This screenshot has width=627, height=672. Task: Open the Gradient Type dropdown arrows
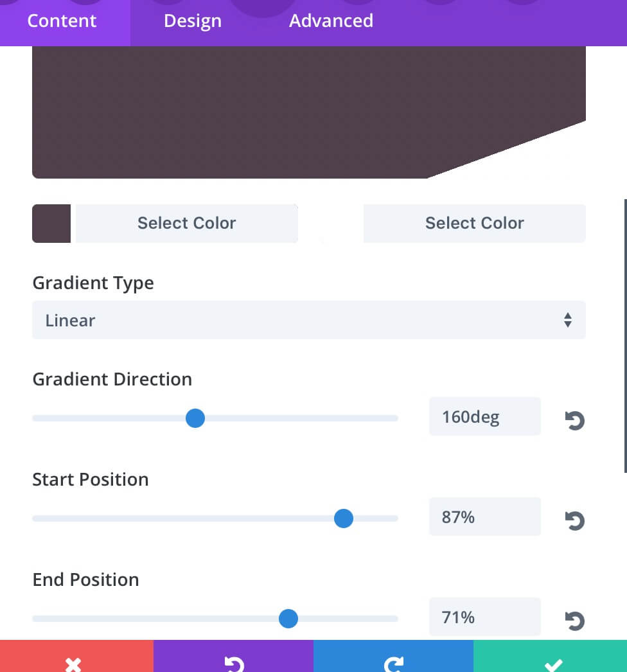(x=568, y=320)
